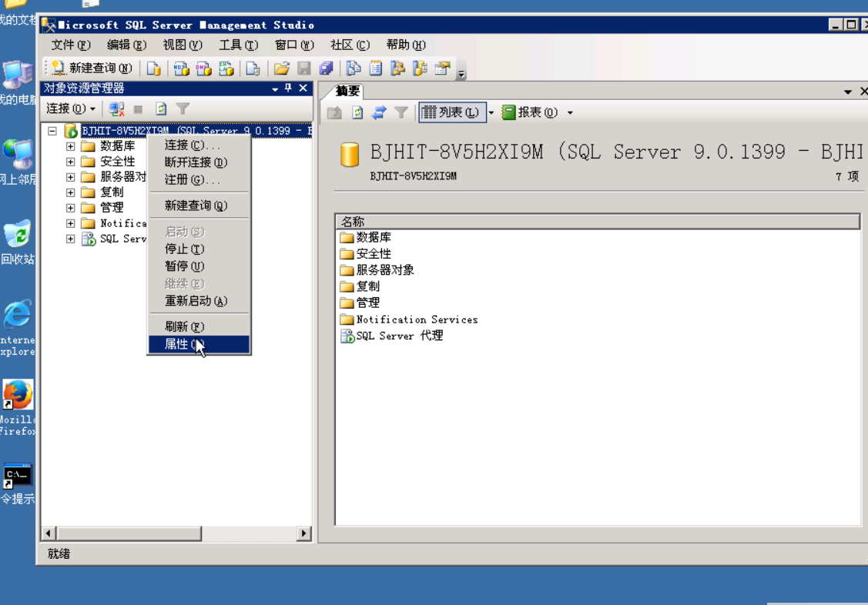Open the 视图 menu

182,45
